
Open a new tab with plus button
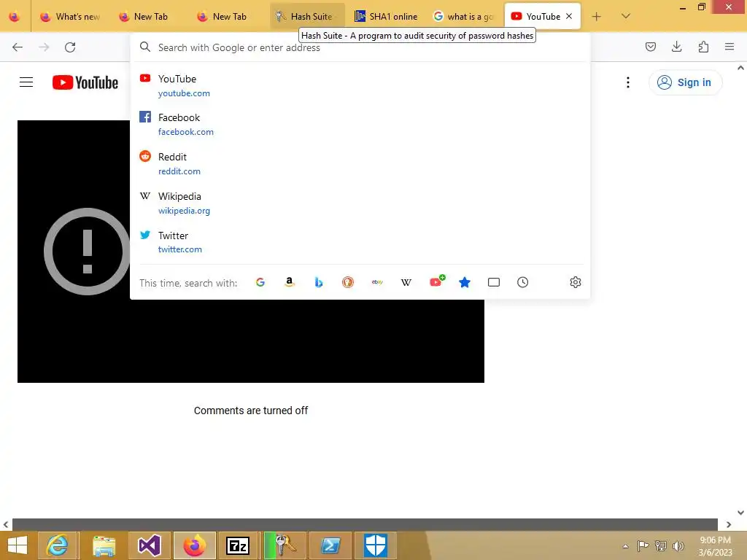pos(596,17)
